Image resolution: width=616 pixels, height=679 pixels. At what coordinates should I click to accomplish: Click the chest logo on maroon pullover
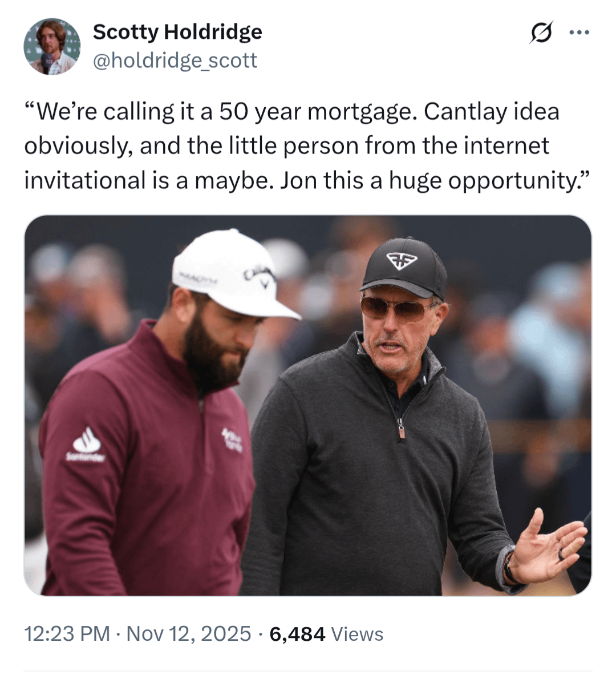pyautogui.click(x=232, y=440)
